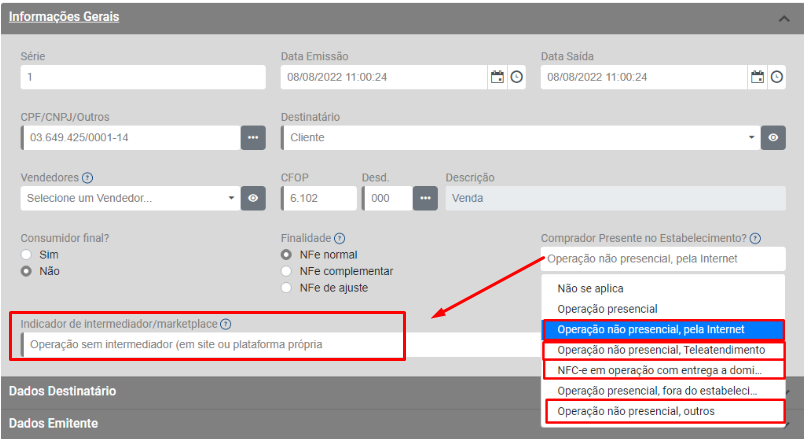Image resolution: width=804 pixels, height=439 pixels.
Task: Click ellipsis button next to CPF/CNPJ field
Action: coord(253,137)
